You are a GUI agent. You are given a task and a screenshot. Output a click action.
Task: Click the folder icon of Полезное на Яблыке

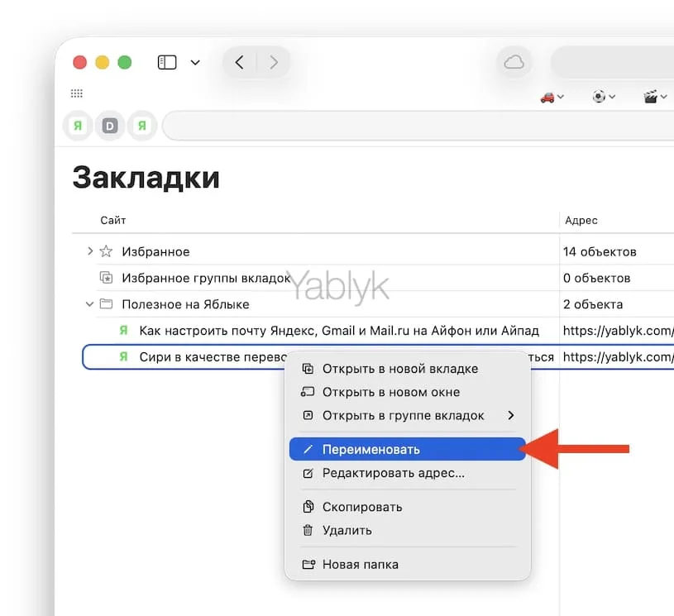click(106, 304)
